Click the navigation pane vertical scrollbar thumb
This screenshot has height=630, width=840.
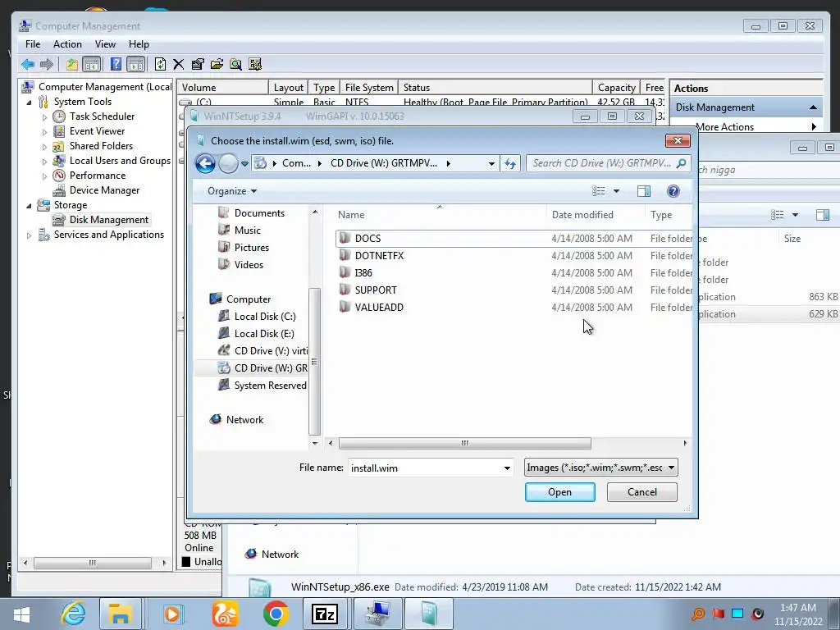click(314, 362)
